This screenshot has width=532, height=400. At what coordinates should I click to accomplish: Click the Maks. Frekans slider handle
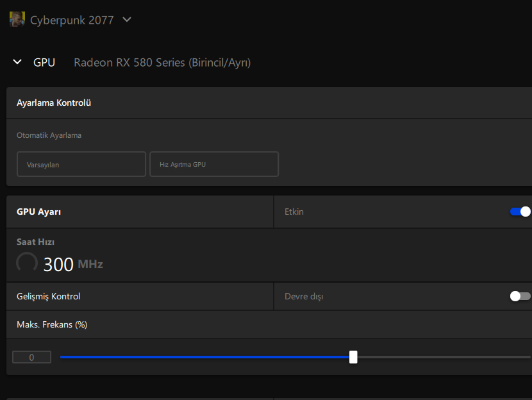tap(353, 357)
